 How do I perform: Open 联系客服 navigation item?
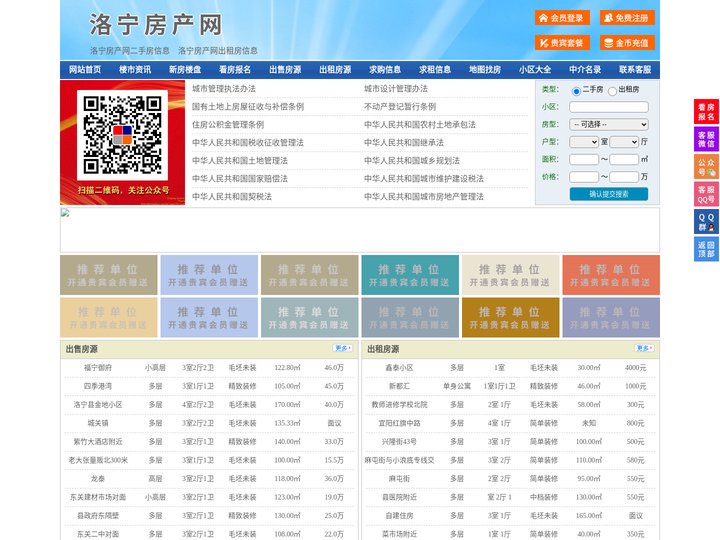[635, 70]
